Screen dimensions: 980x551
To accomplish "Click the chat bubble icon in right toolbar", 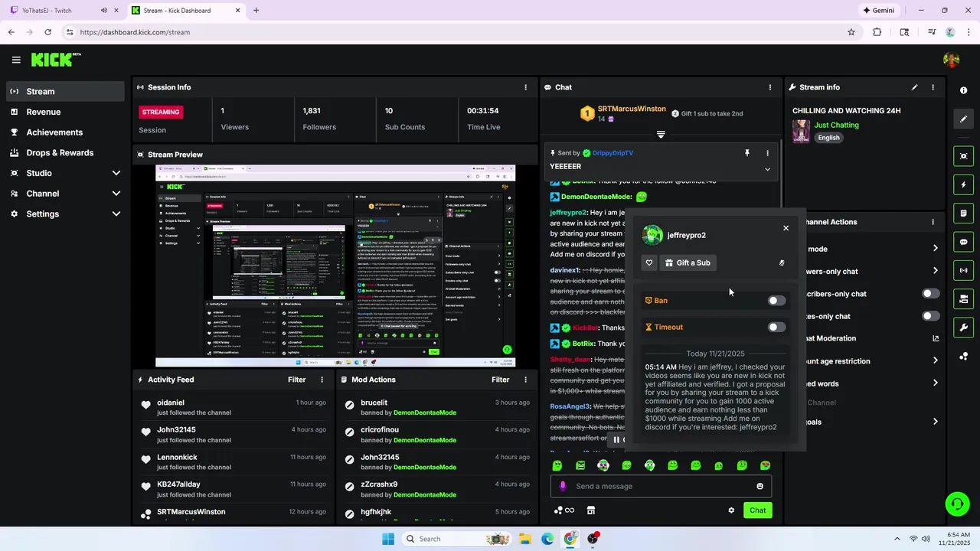I will pos(963,242).
